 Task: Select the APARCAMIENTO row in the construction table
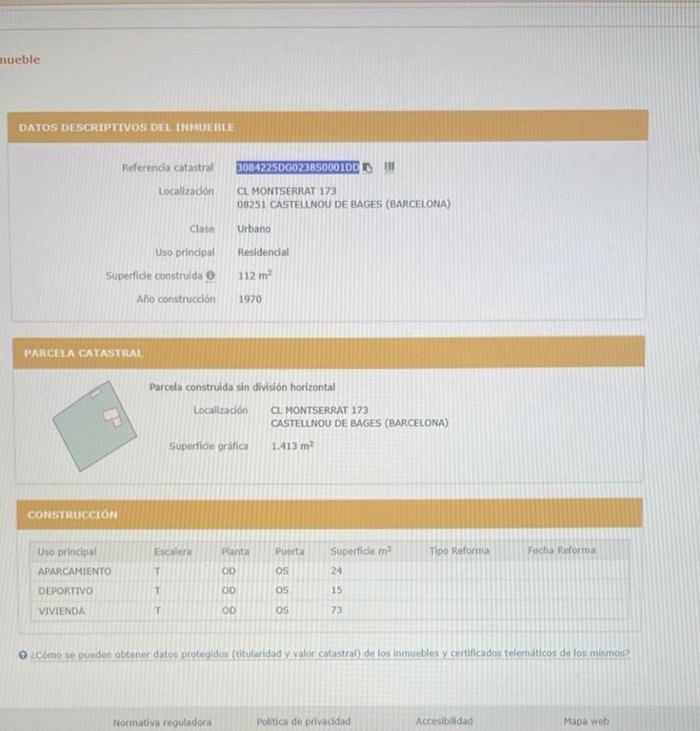coord(74,571)
